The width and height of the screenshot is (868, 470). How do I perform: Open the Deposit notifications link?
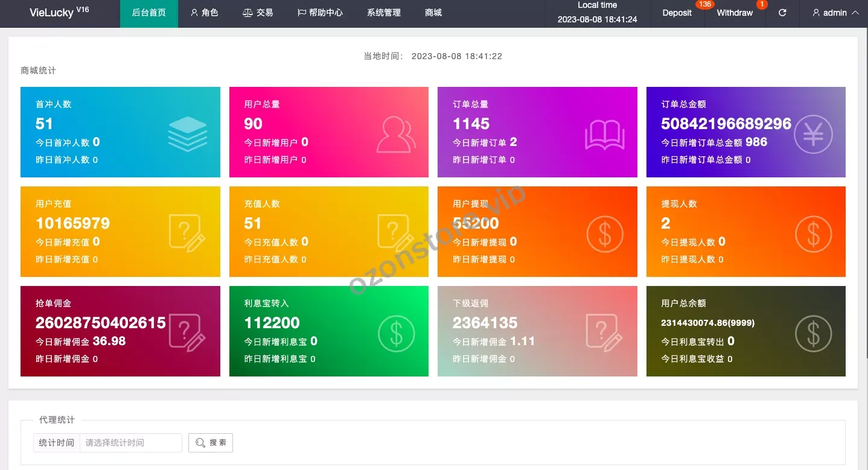point(677,13)
